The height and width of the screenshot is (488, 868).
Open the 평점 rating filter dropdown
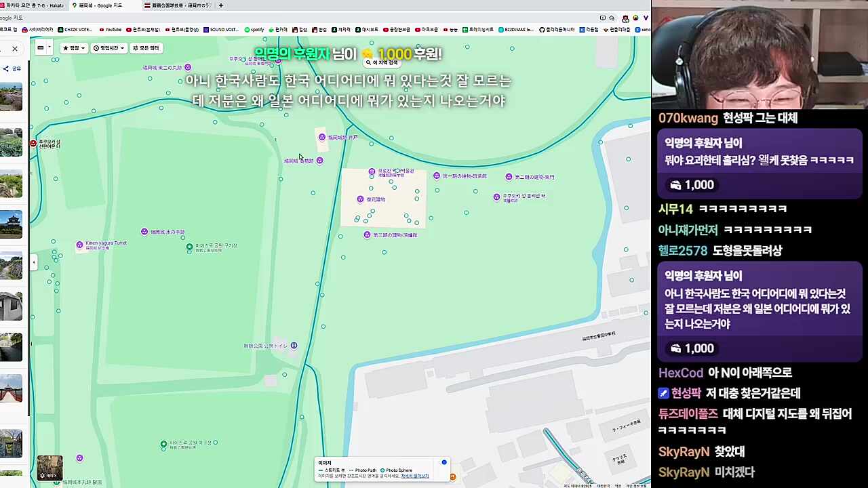tap(74, 48)
